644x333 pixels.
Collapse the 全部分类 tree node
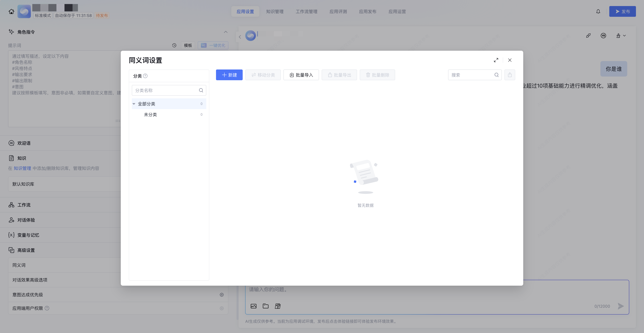[134, 104]
